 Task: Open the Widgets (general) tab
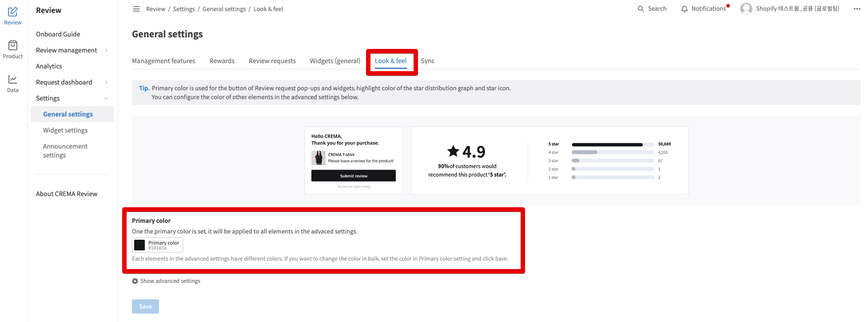pos(335,61)
